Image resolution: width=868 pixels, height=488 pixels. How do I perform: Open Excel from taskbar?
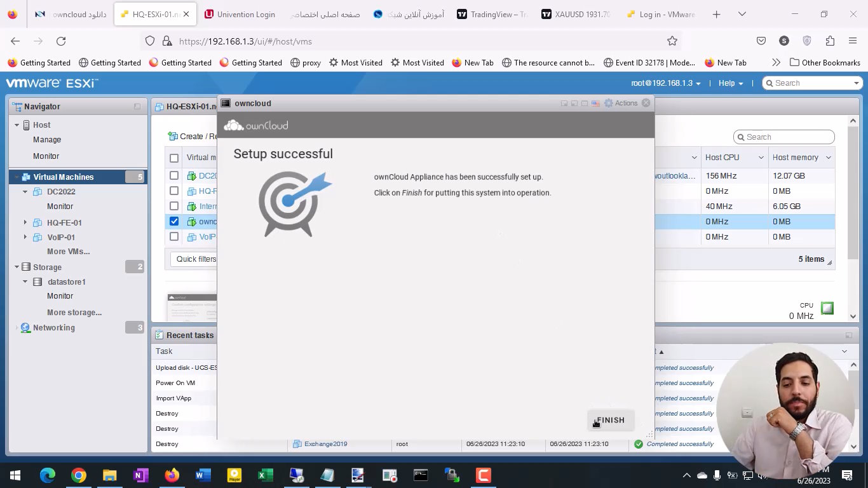tap(265, 475)
